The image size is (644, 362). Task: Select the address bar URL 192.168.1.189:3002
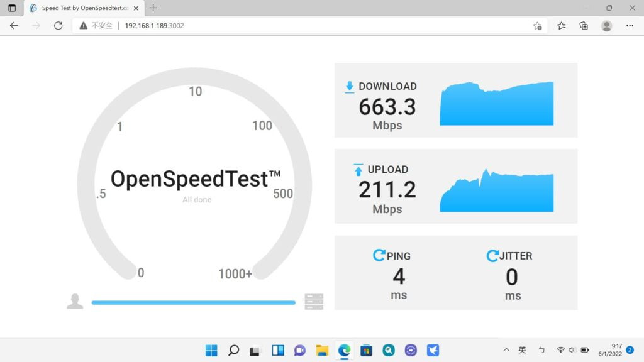coord(155,25)
